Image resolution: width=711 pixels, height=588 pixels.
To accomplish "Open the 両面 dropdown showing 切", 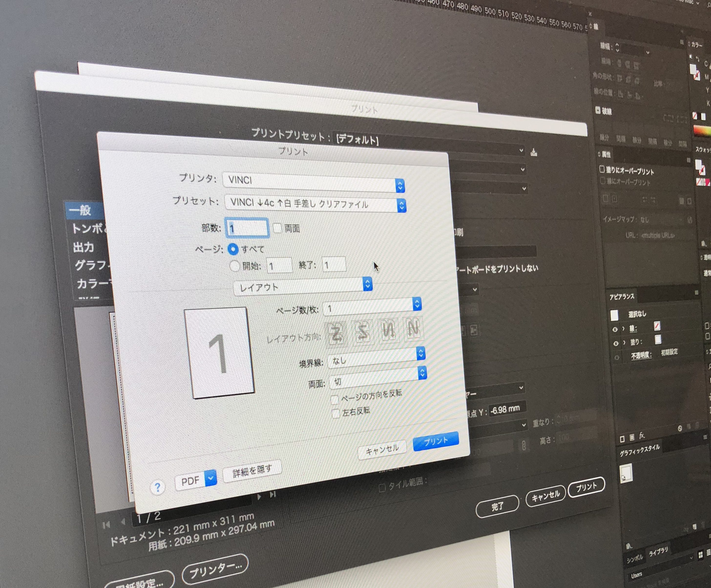I will tap(378, 378).
